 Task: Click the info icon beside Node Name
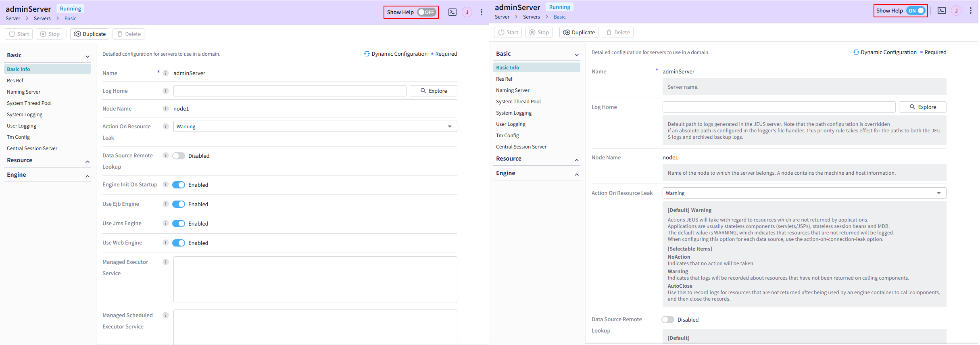tap(165, 109)
